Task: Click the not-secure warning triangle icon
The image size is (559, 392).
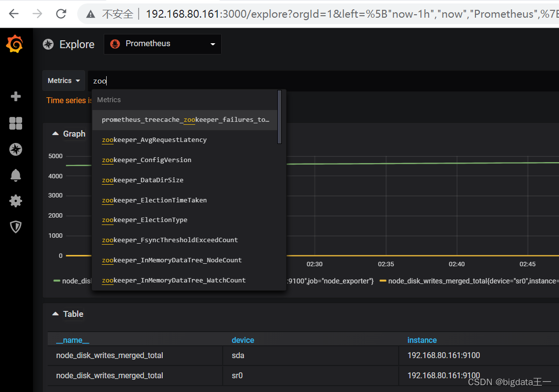Action: tap(91, 14)
